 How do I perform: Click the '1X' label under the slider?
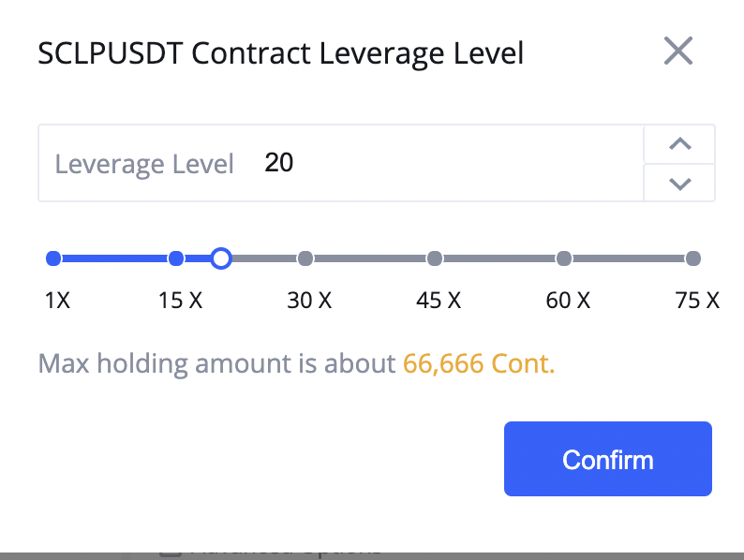coord(57,301)
